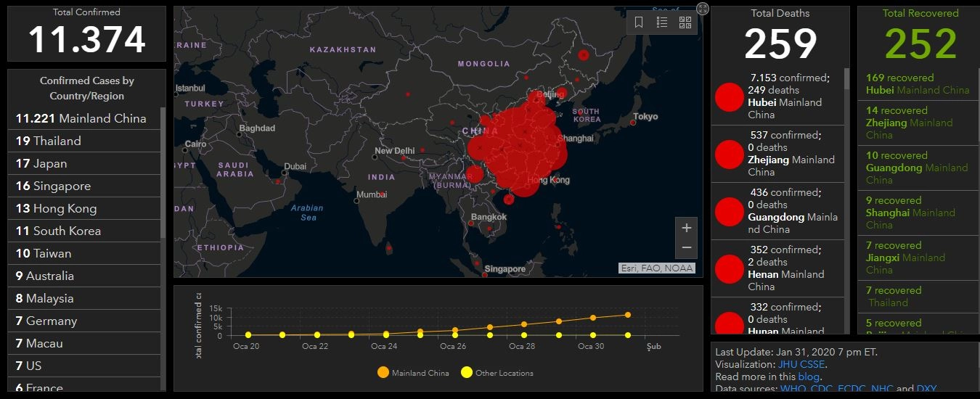The height and width of the screenshot is (399, 980).
Task: Zoom in with the map plus button
Action: point(686,228)
